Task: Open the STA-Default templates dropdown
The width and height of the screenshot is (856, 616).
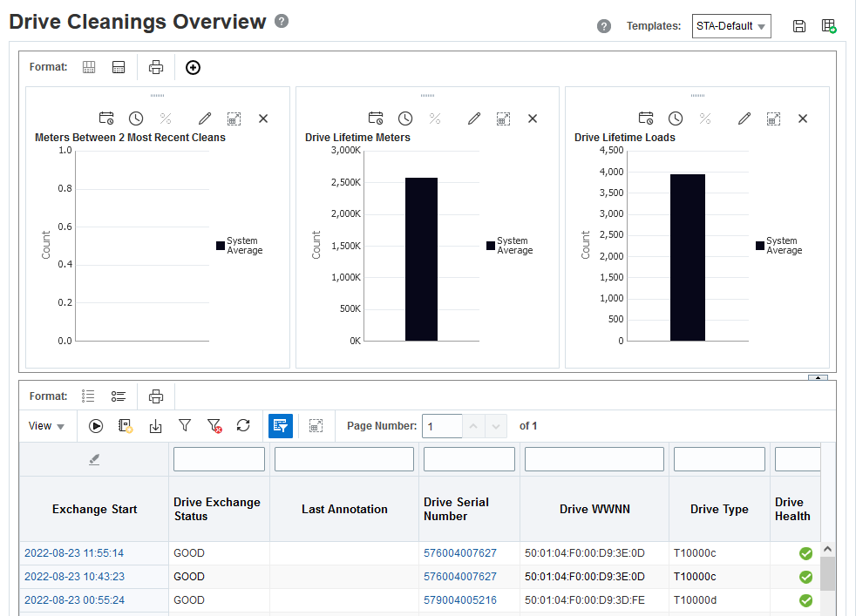Action: click(x=731, y=26)
